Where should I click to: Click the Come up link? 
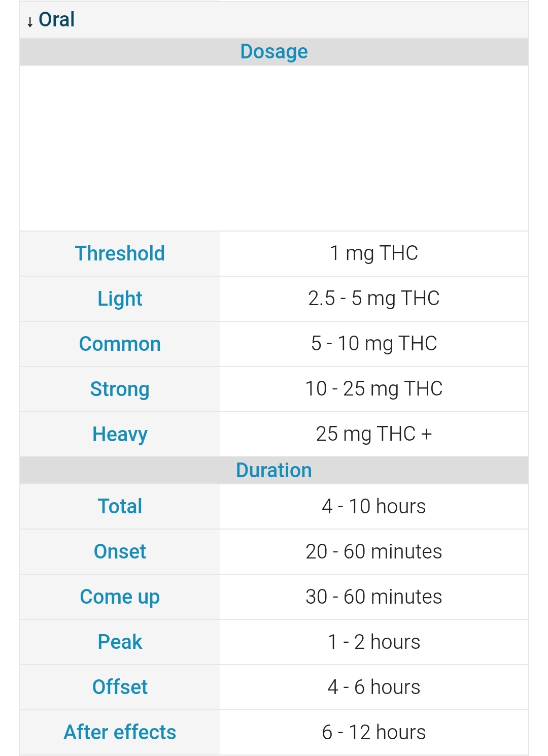(120, 597)
